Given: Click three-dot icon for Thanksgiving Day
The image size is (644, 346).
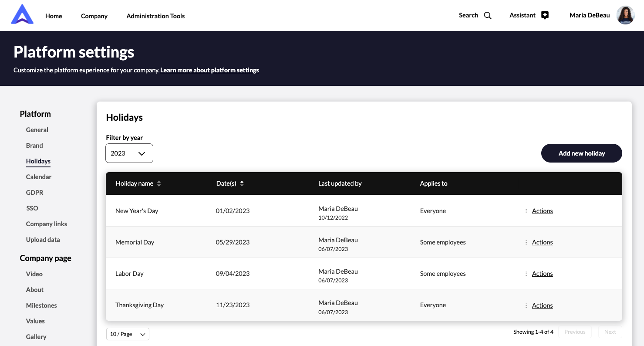Looking at the screenshot, I should pos(526,305).
